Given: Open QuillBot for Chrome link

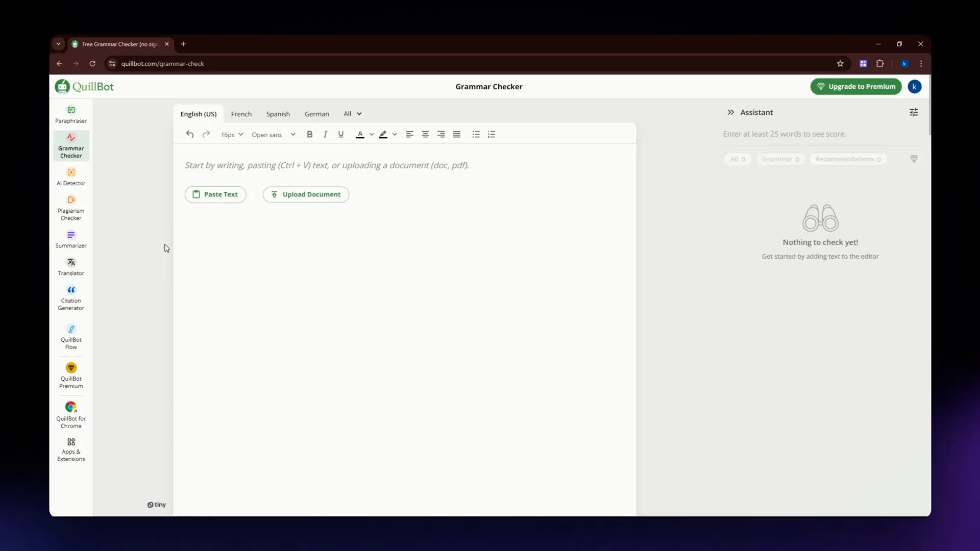Looking at the screenshot, I should coord(71,415).
